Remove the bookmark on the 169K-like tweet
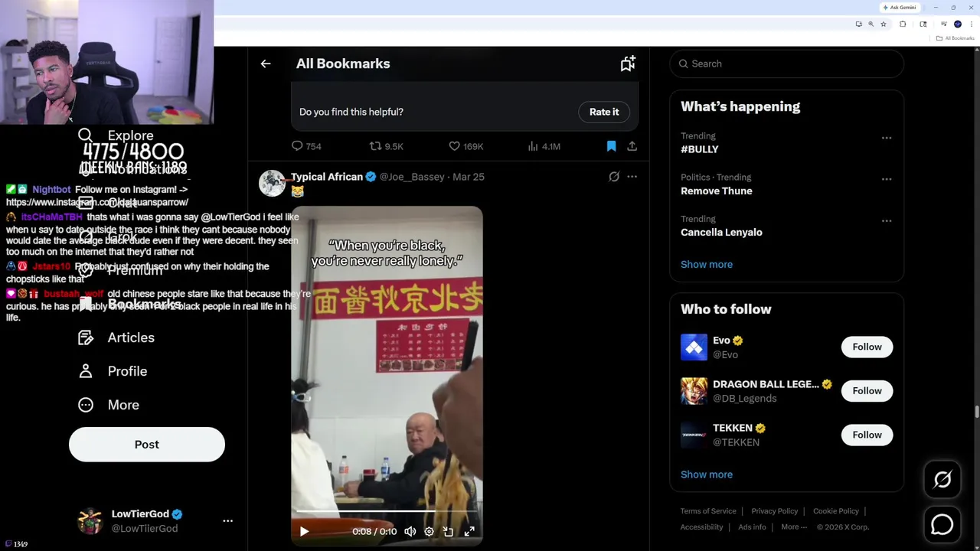This screenshot has width=980, height=551. (611, 145)
